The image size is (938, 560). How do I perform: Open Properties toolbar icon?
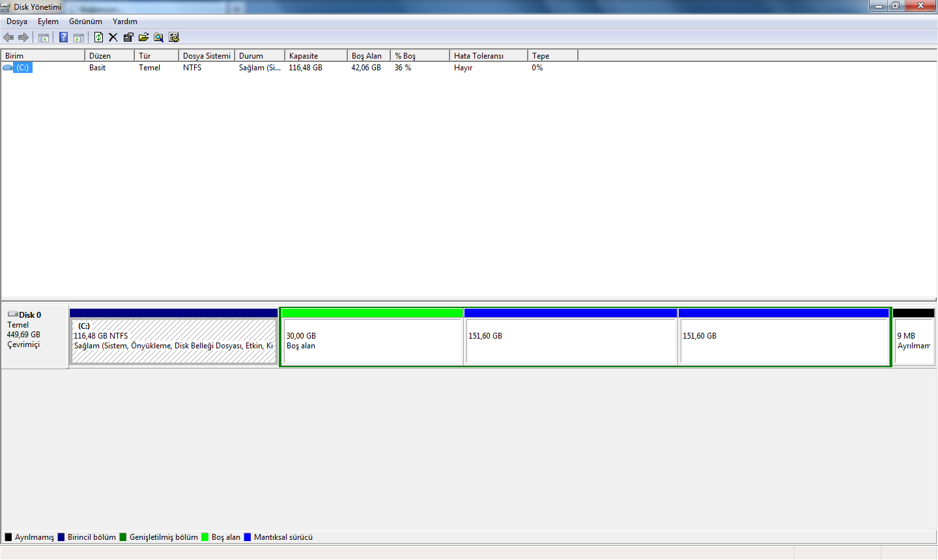(128, 38)
